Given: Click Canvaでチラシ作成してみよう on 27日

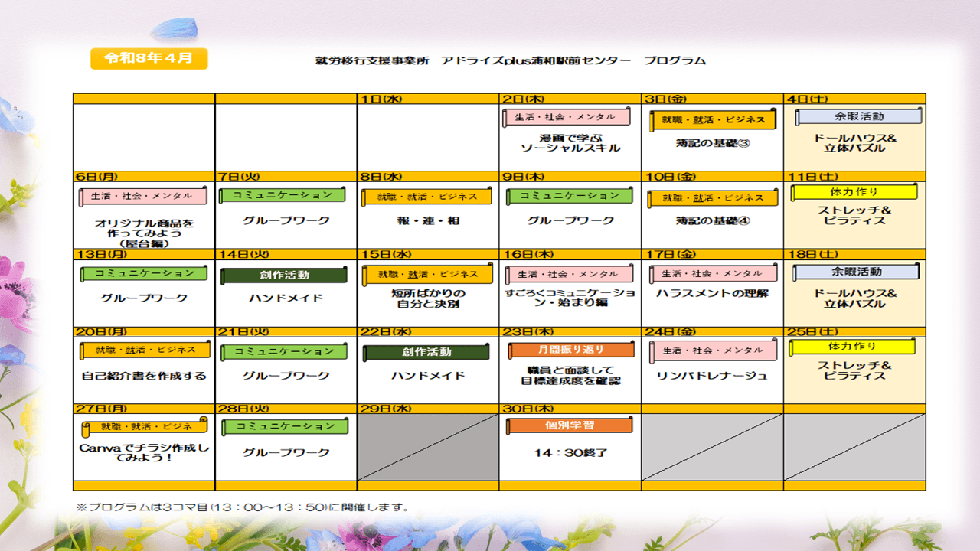Looking at the screenshot, I should tap(144, 452).
